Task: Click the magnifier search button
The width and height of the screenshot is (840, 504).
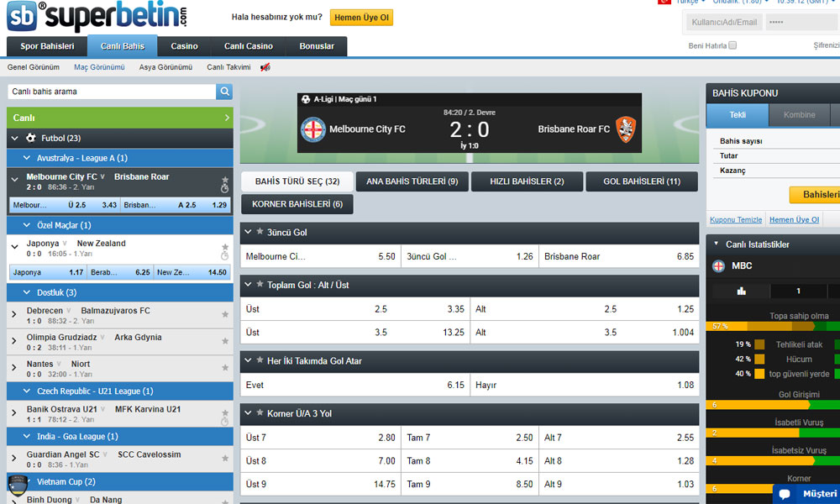Action: pos(224,92)
